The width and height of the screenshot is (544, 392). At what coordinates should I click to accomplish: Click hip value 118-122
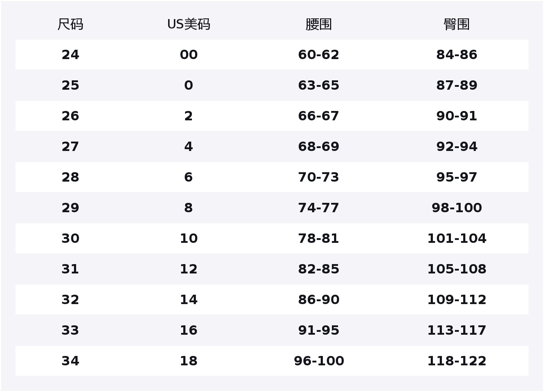(x=456, y=361)
